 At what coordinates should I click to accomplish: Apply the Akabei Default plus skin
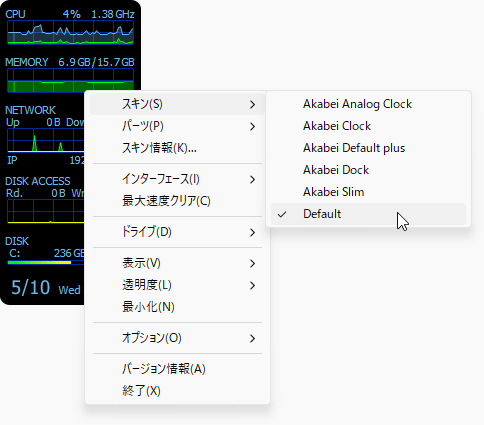pyautogui.click(x=368, y=148)
